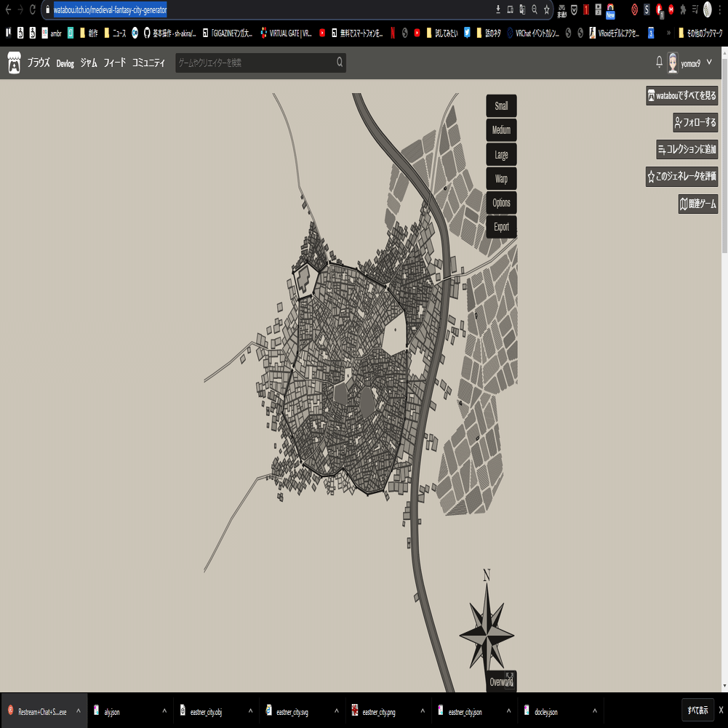Open options arrow for eastner_city.svg download
The width and height of the screenshot is (728, 728).
pos(337,711)
